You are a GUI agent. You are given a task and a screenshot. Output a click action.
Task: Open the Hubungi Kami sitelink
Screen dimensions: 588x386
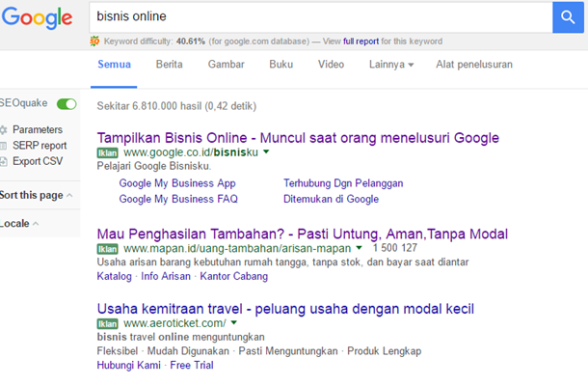coord(128,366)
